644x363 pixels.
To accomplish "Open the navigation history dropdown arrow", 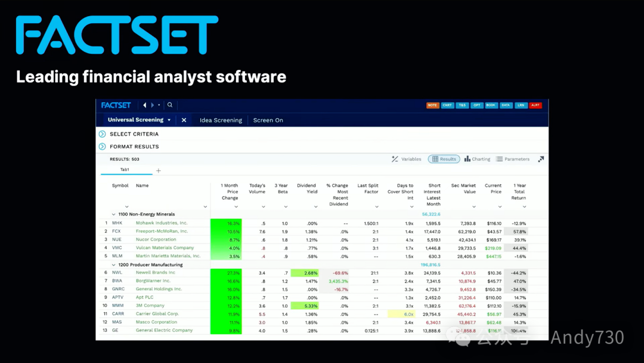I will pyautogui.click(x=159, y=105).
